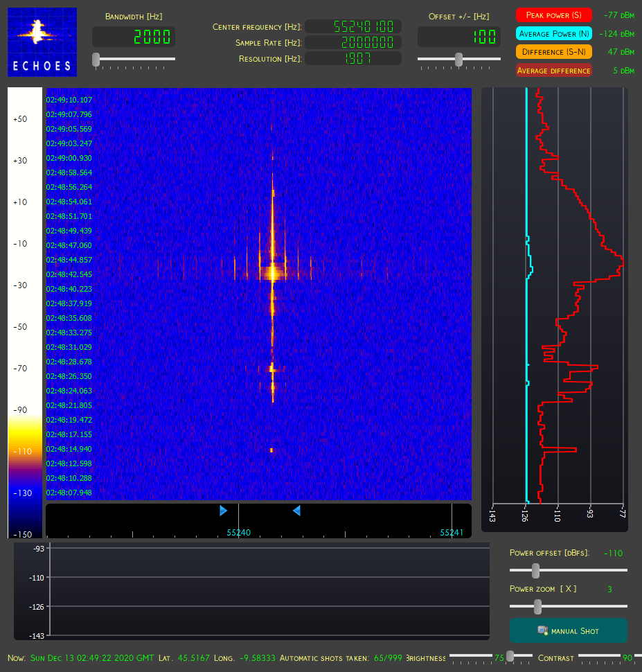642x672 pixels.
Task: Click the Brightness slider handle
Action: (510, 655)
